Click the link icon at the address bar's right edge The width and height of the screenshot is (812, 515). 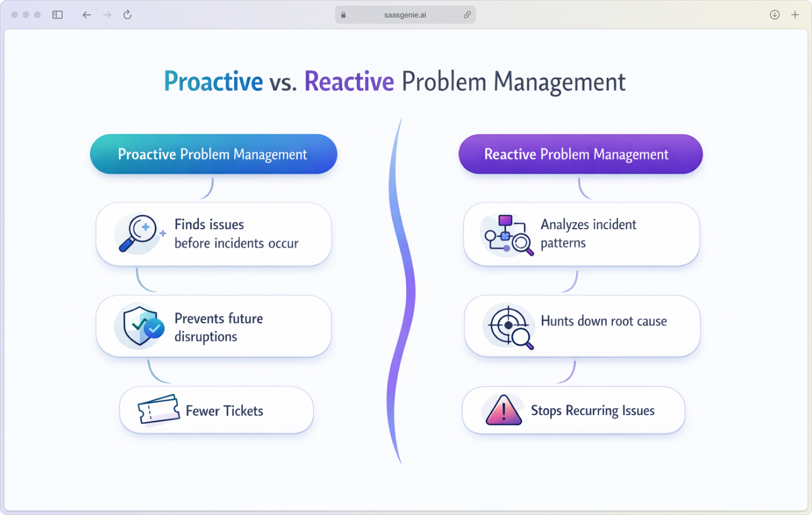click(467, 15)
